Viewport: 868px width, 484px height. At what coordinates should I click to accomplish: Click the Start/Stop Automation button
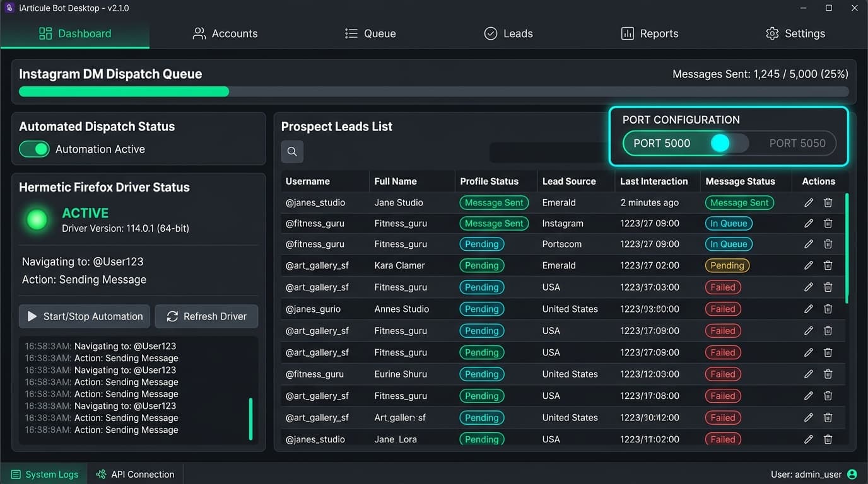[x=85, y=316]
